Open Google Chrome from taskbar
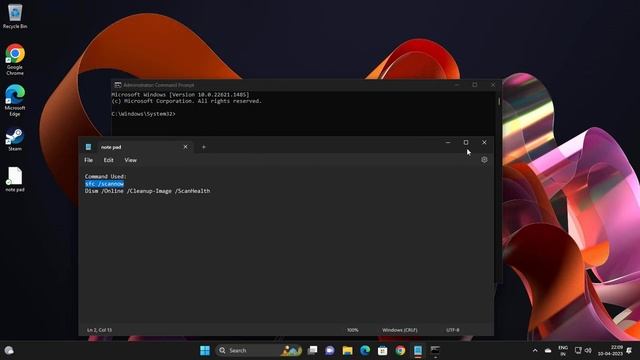The image size is (640, 360). coord(400,350)
